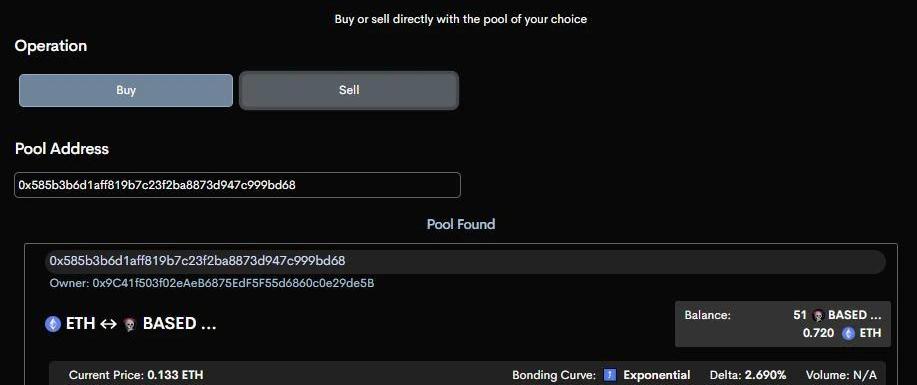This screenshot has width=917, height=385.
Task: Click the 0.720 ETH balance amount
Action: [x=842, y=334]
